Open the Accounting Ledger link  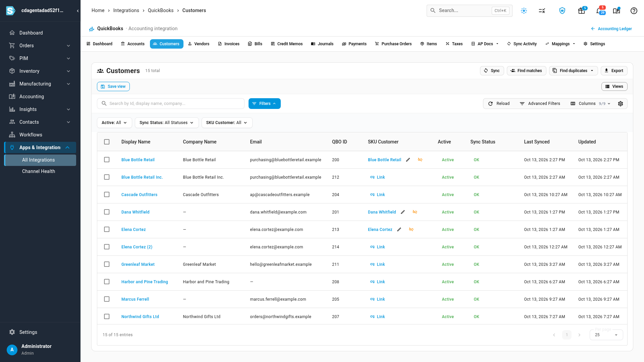coord(611,29)
